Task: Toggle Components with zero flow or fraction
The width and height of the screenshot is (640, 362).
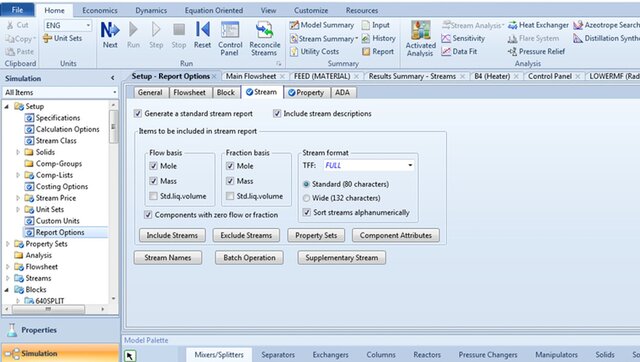Action: pos(148,214)
